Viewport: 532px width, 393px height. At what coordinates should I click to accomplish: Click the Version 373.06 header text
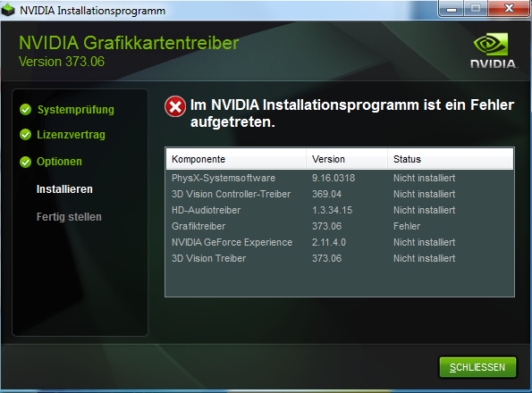(x=62, y=62)
